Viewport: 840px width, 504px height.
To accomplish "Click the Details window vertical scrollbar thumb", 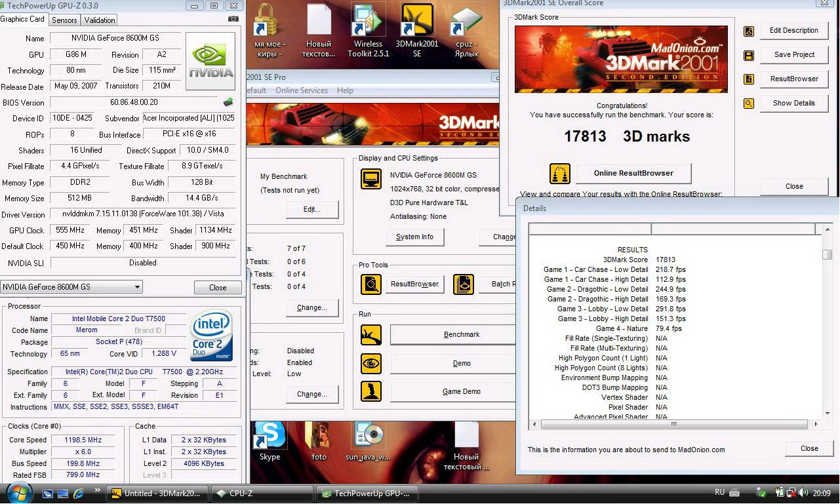I will pyautogui.click(x=828, y=255).
